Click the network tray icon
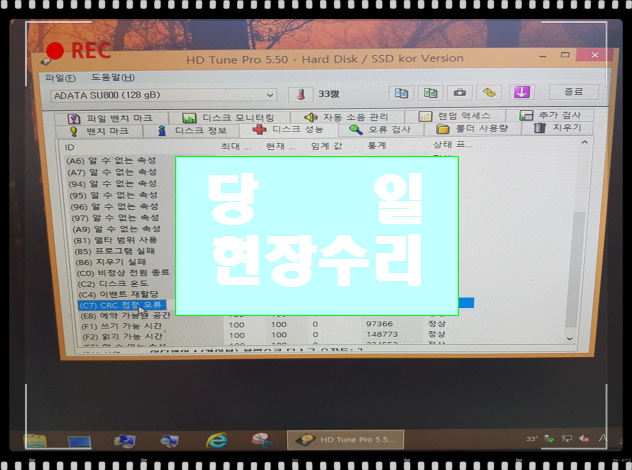 point(567,439)
